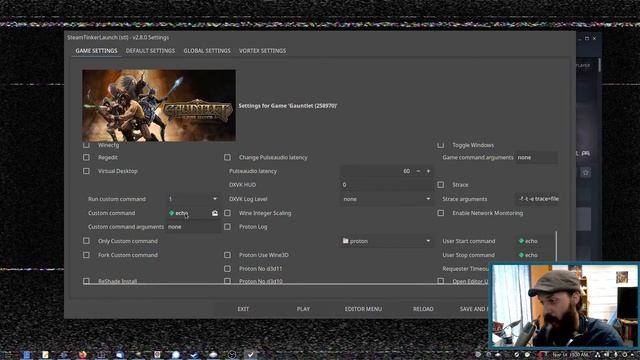The height and width of the screenshot is (360, 640).
Task: Click the Custom command arguments field
Action: click(193, 227)
